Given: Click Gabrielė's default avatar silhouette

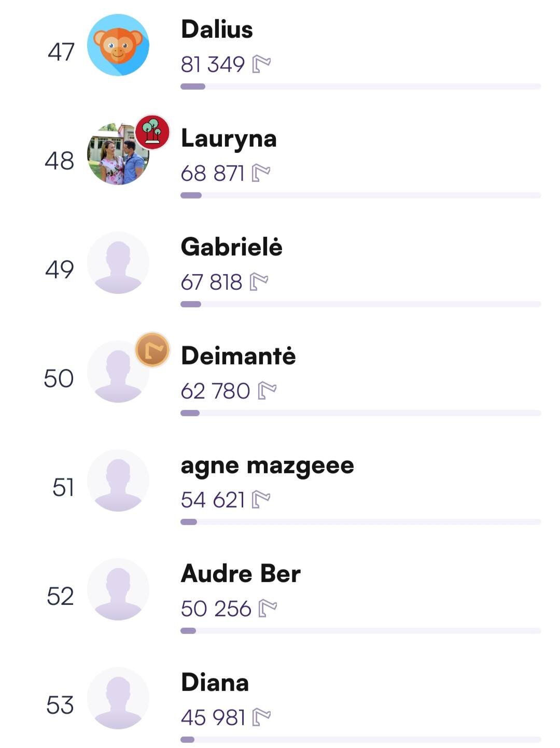Looking at the screenshot, I should tap(118, 263).
